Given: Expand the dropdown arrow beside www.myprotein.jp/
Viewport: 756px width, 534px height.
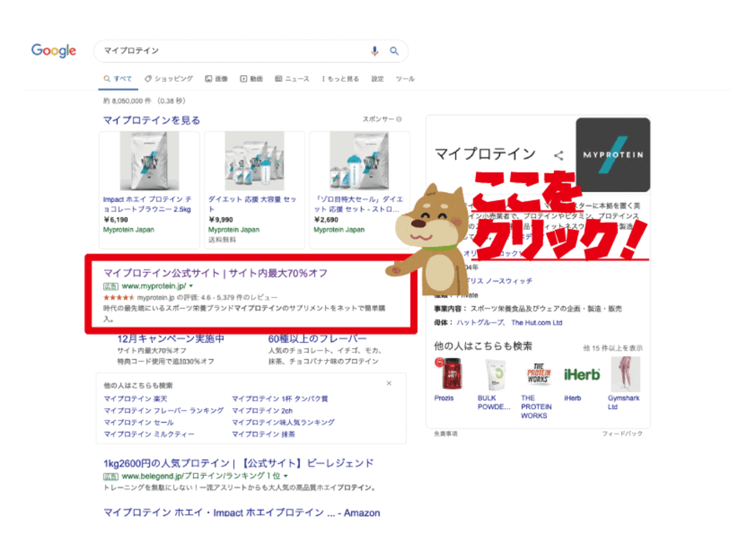Looking at the screenshot, I should pyautogui.click(x=191, y=287).
